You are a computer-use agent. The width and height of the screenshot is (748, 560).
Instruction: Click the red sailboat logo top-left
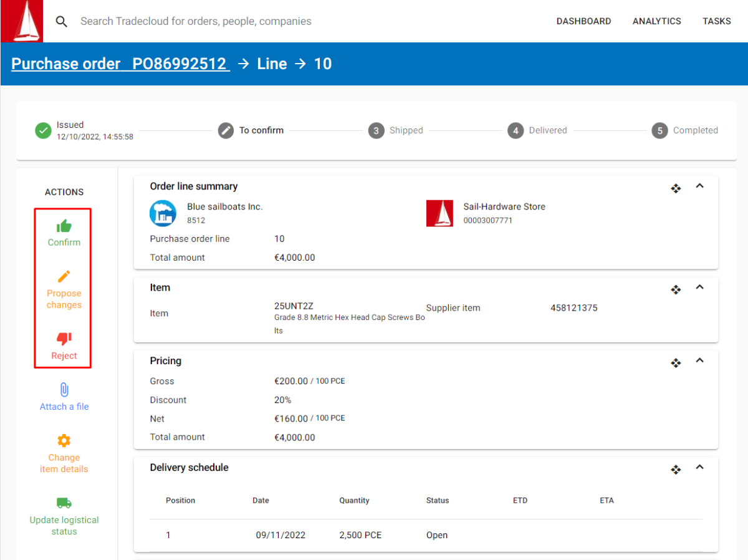tap(21, 21)
